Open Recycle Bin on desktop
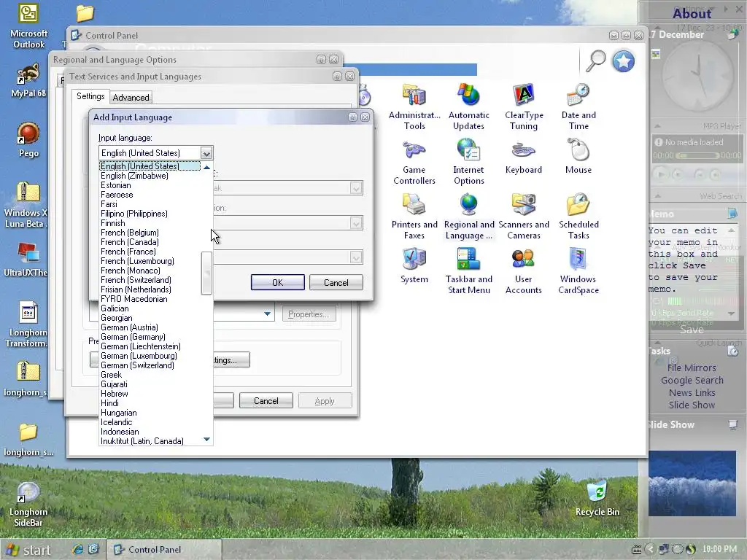 597,499
